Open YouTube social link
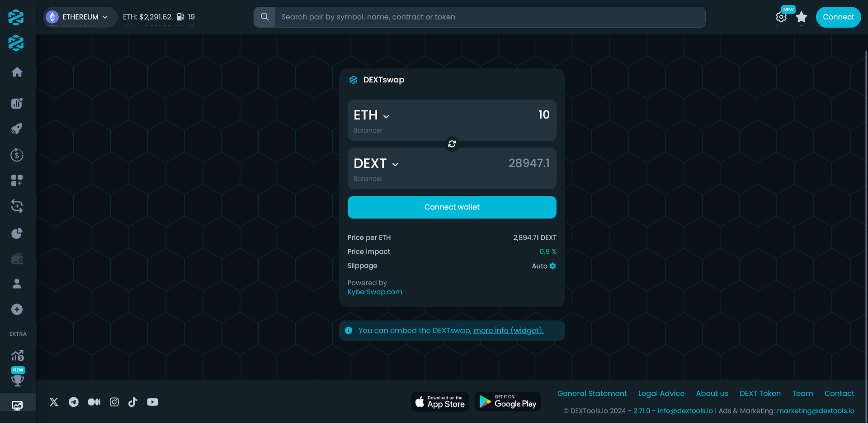868x423 pixels. 153,402
